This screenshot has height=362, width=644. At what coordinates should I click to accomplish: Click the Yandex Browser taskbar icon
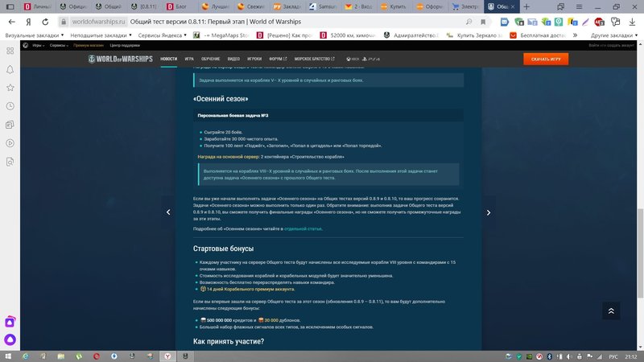[x=167, y=356]
